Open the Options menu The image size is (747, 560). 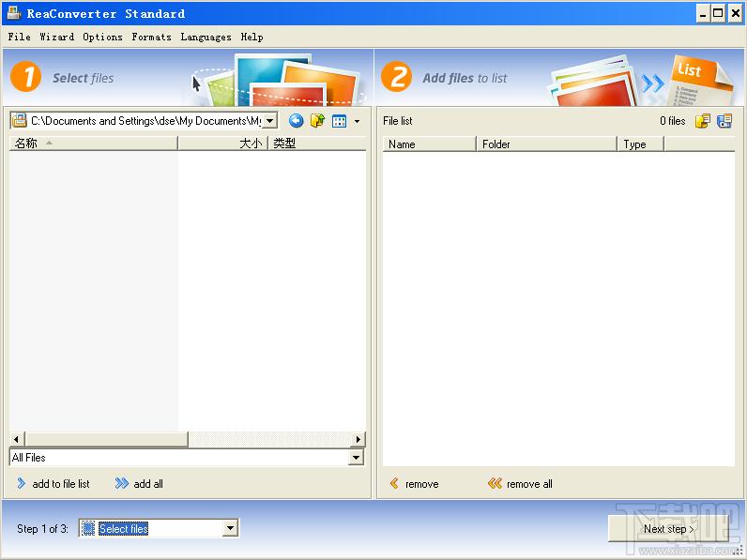(102, 37)
